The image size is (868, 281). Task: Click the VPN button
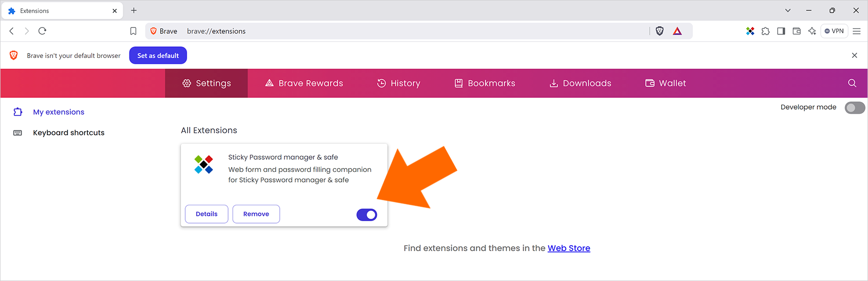(x=834, y=31)
